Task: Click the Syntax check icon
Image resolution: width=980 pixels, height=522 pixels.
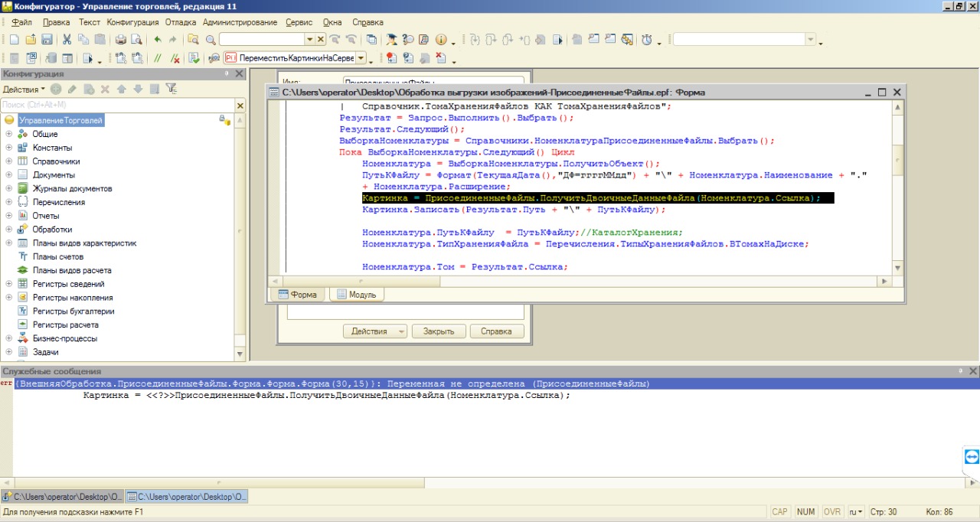Action: (194, 58)
